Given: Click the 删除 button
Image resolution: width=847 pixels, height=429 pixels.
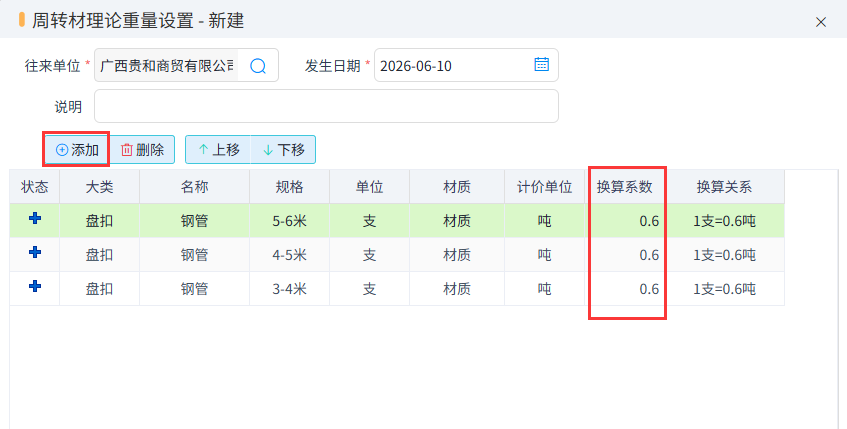Looking at the screenshot, I should (x=142, y=150).
